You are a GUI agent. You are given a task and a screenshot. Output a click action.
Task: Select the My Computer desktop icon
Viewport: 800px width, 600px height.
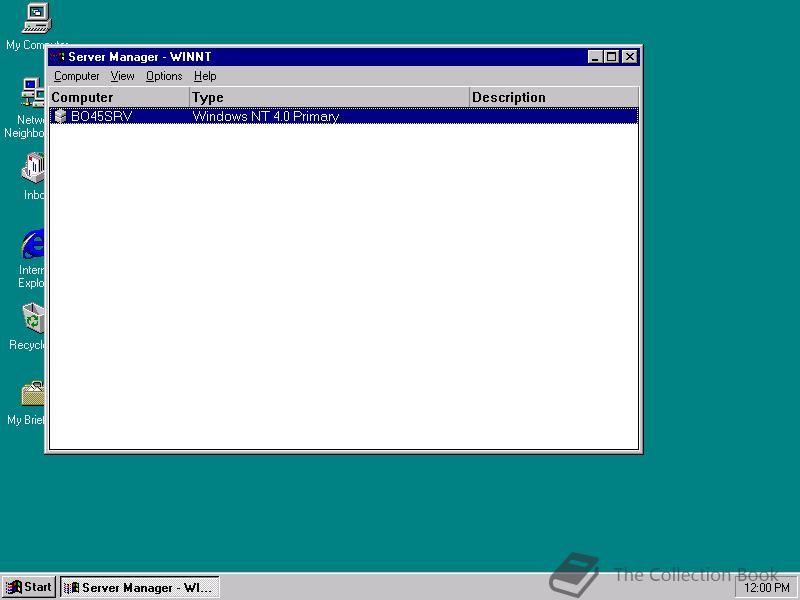click(37, 18)
